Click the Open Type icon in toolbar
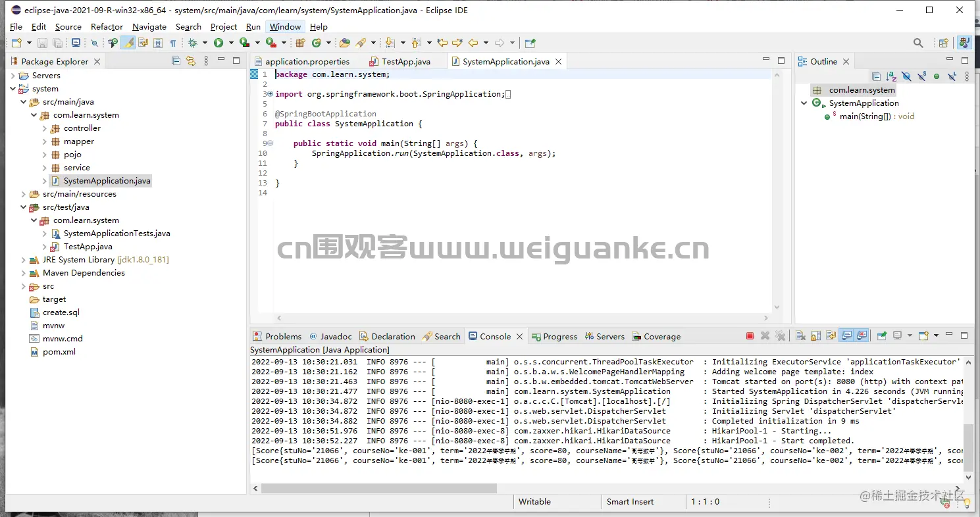 click(x=345, y=43)
